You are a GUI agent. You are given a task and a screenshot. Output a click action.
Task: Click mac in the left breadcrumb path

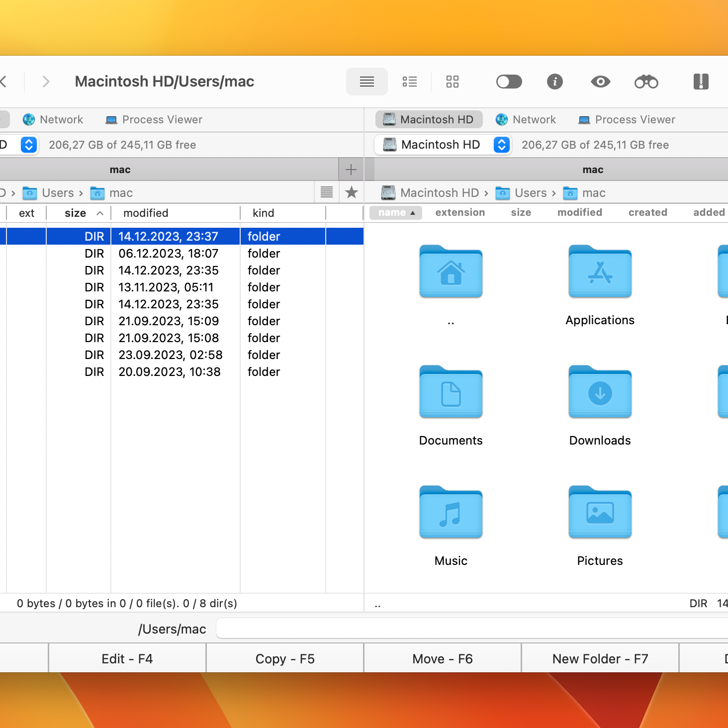tap(112, 193)
